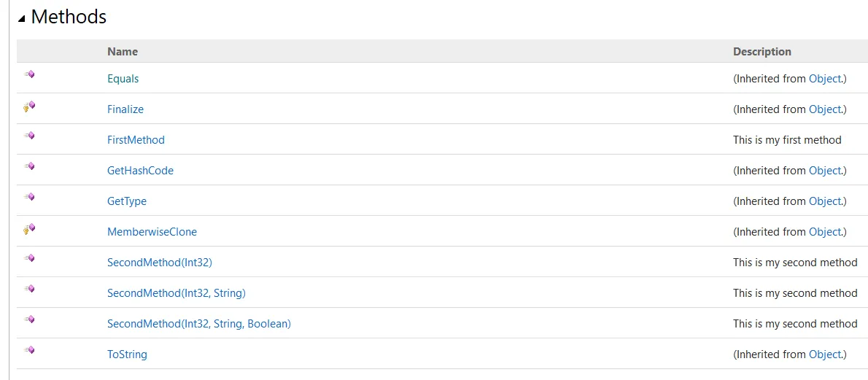Follow the Object link in the ToString row
868x380 pixels.
tap(824, 354)
